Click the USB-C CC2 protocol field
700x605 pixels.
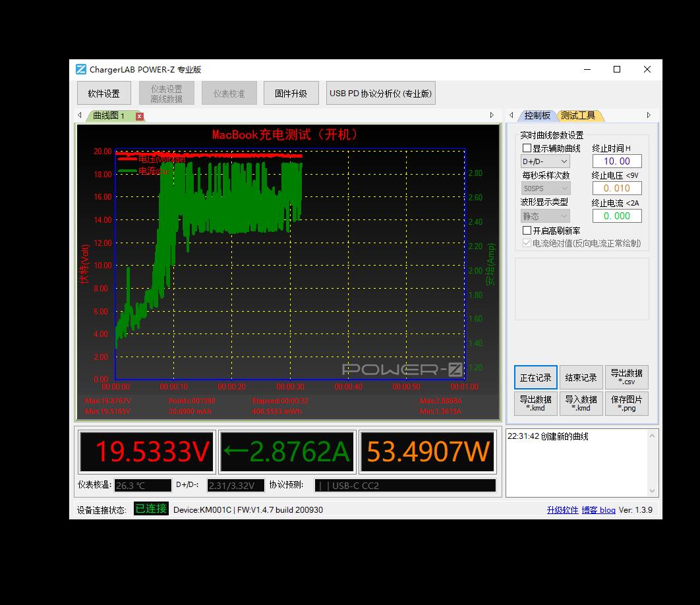[405, 485]
